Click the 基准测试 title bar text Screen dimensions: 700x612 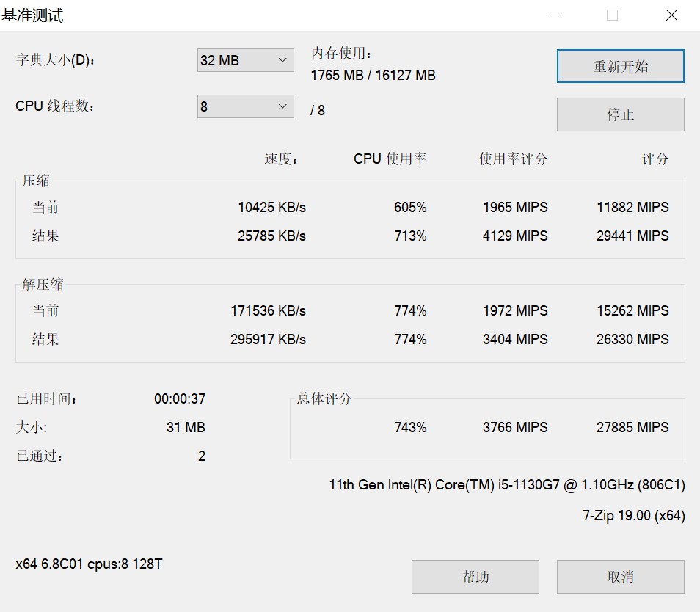32,15
